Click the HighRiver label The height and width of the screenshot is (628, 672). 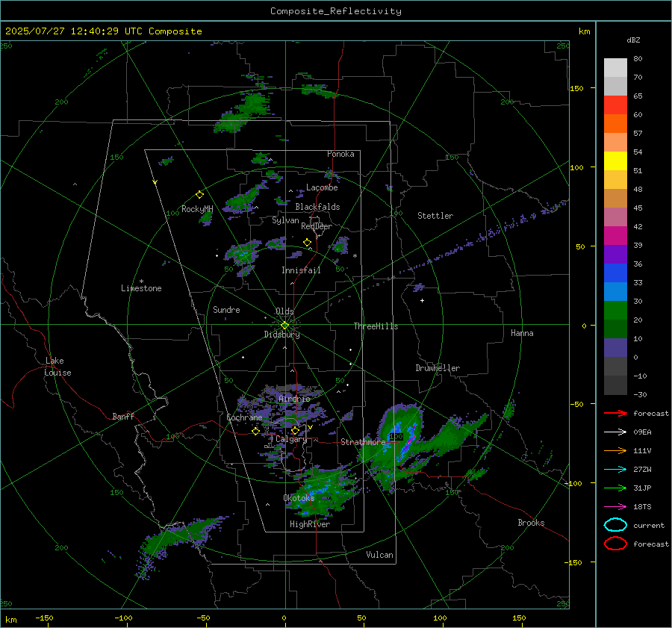pos(310,524)
